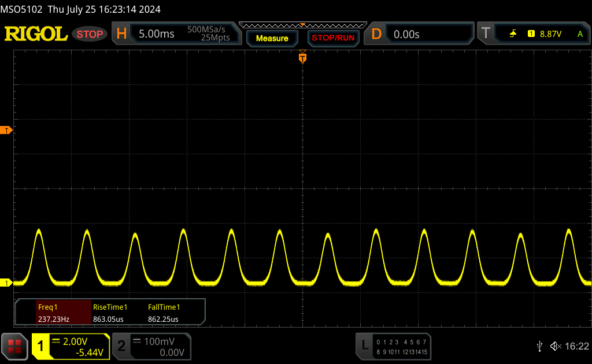
Task: Click the rising edge trigger icon
Action: [513, 34]
